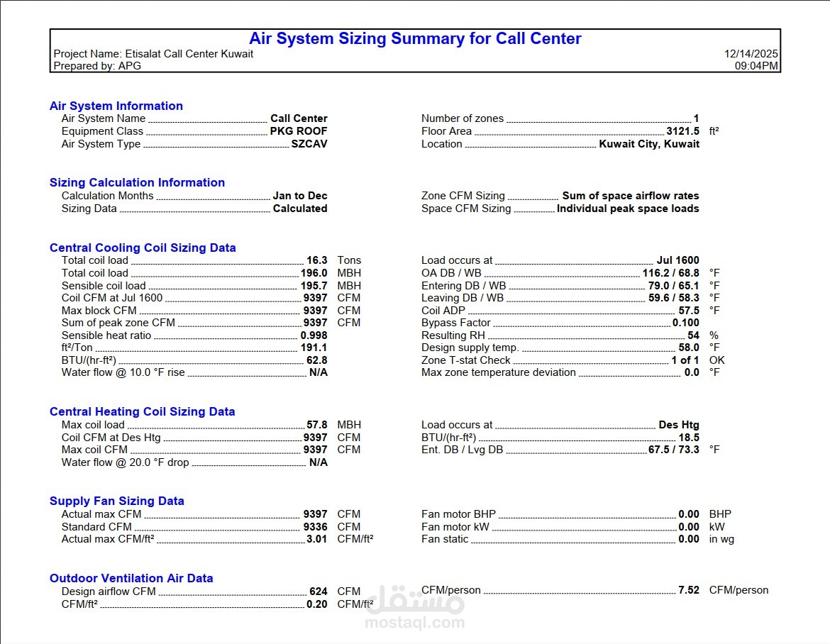Image resolution: width=830 pixels, height=644 pixels.
Task: Select cooling 'Load occurs at' value Jul 1600
Action: [677, 260]
